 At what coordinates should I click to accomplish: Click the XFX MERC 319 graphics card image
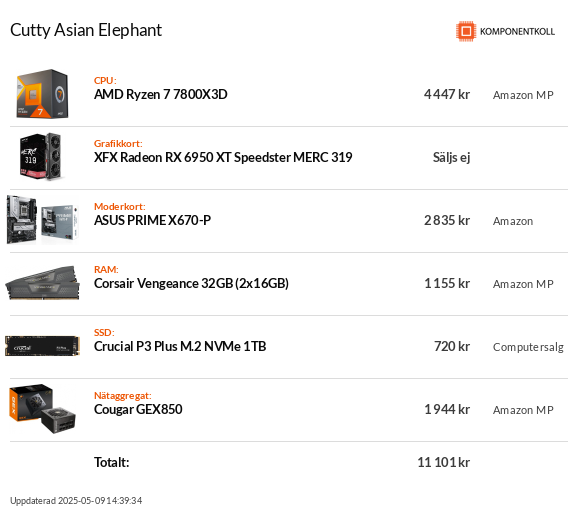[40, 157]
